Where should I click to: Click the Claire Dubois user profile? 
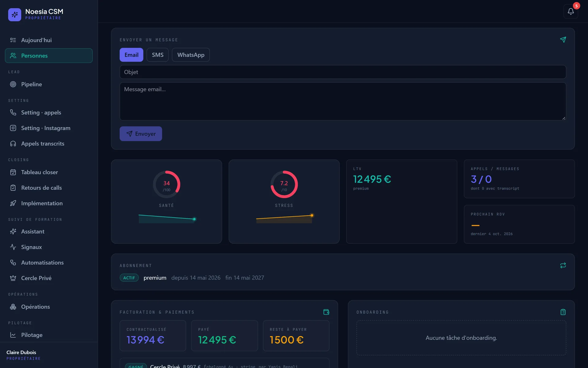pyautogui.click(x=24, y=355)
